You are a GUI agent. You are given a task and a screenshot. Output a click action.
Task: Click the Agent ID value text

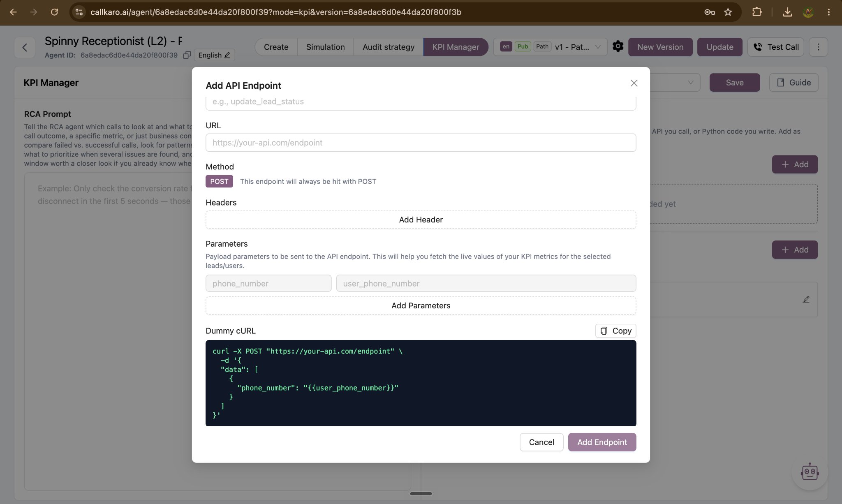(129, 55)
